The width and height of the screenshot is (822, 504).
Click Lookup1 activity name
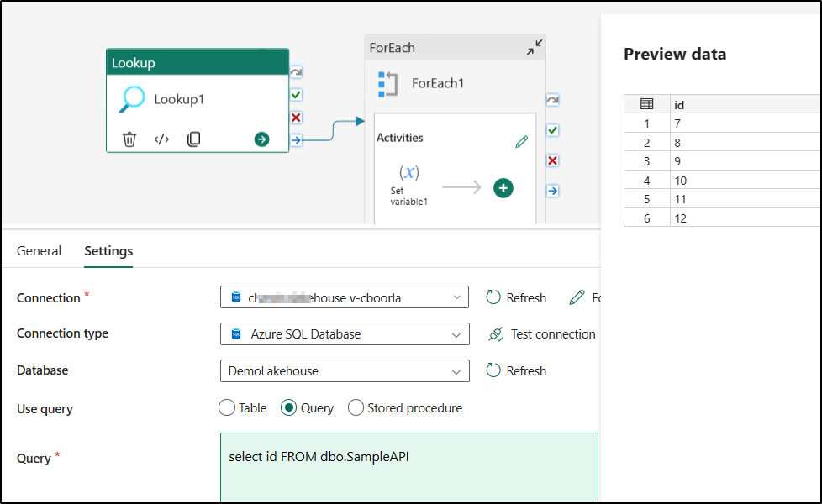pyautogui.click(x=179, y=99)
